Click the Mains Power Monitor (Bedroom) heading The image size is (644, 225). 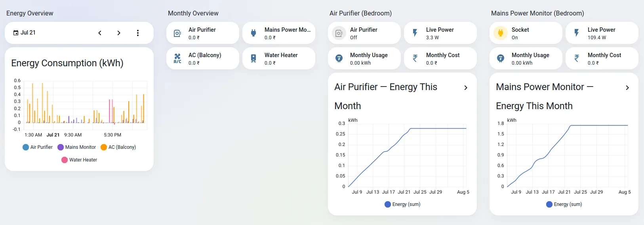537,13
